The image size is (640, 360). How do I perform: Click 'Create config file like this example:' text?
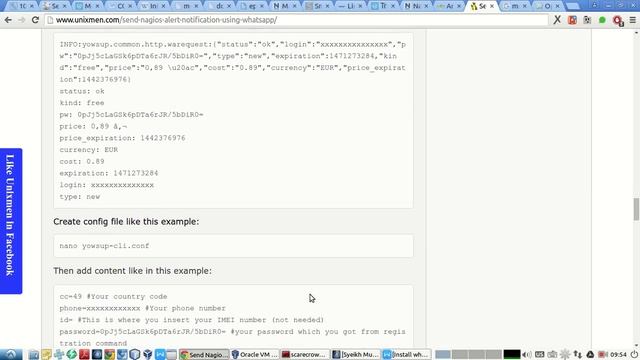pyautogui.click(x=126, y=222)
